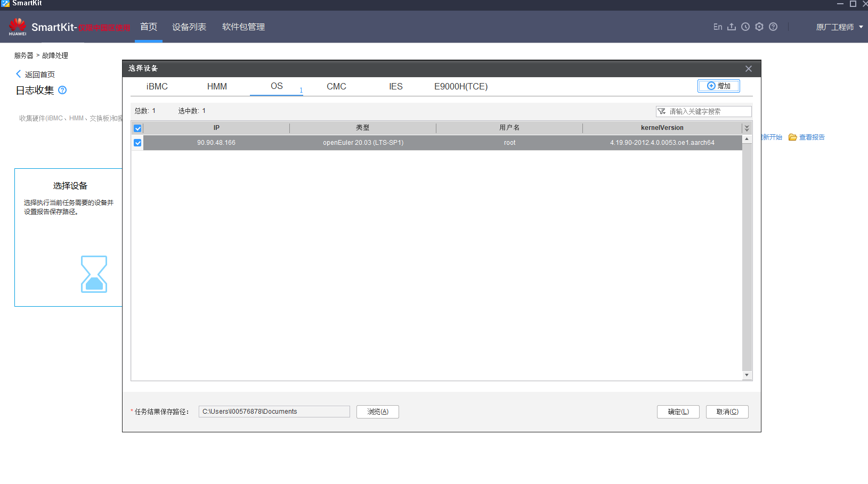Click the back arrow icon beside 返回首页

18,74
